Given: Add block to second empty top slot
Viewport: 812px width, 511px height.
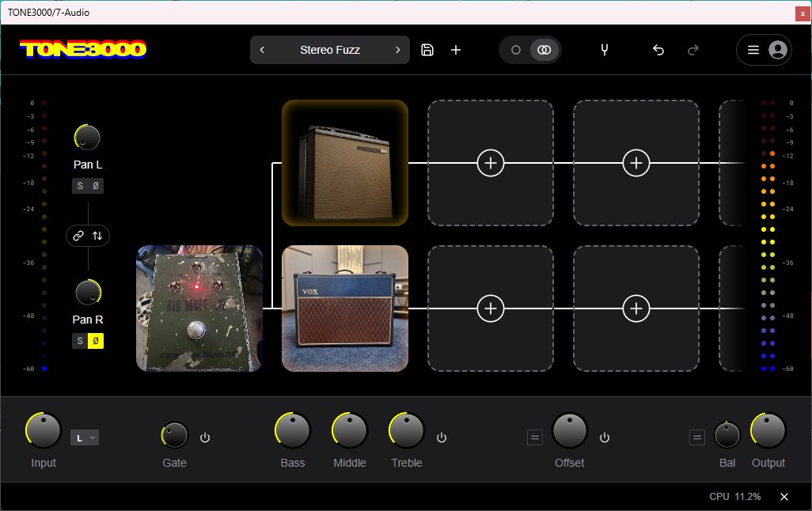Looking at the screenshot, I should coord(636,163).
